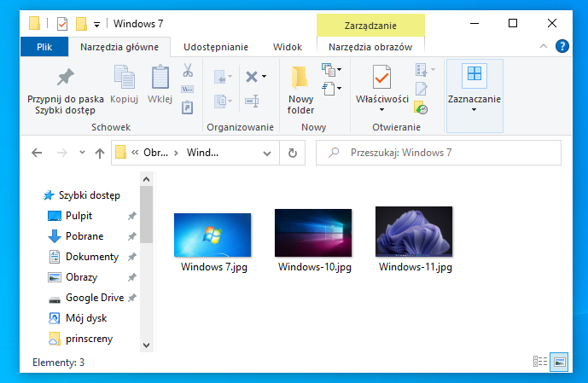Viewport: 588px width, 383px height.
Task: Switch to details view icon in status bar
Action: point(540,362)
